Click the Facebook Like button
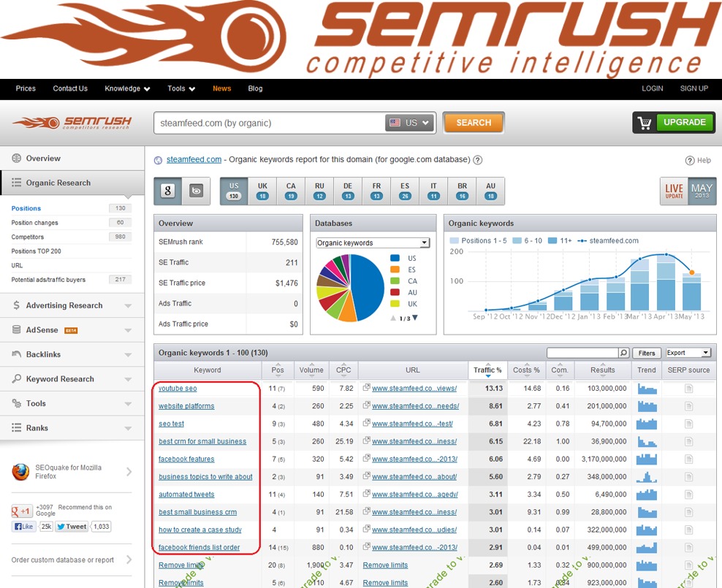The image size is (722, 588). pos(23,527)
